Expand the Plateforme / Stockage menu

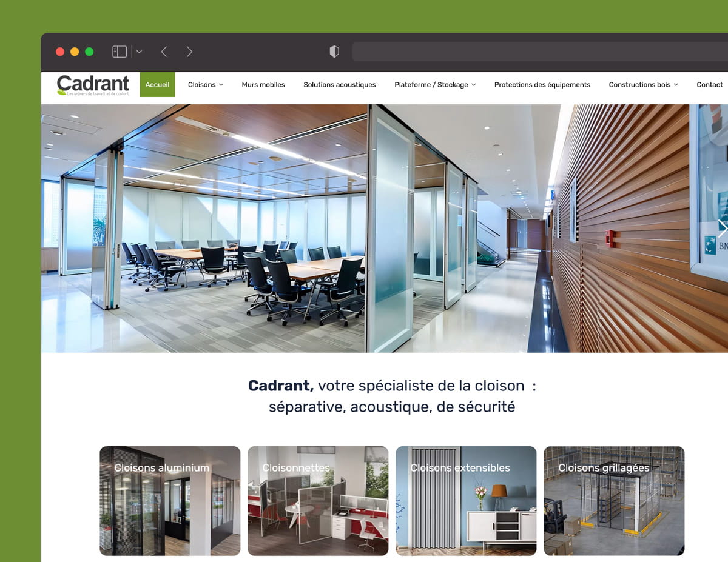pyautogui.click(x=434, y=85)
